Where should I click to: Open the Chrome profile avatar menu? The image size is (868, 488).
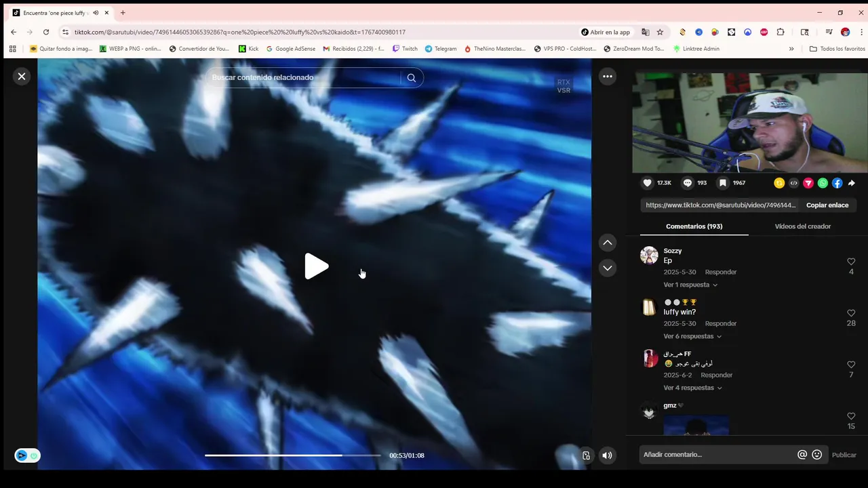pos(845,32)
